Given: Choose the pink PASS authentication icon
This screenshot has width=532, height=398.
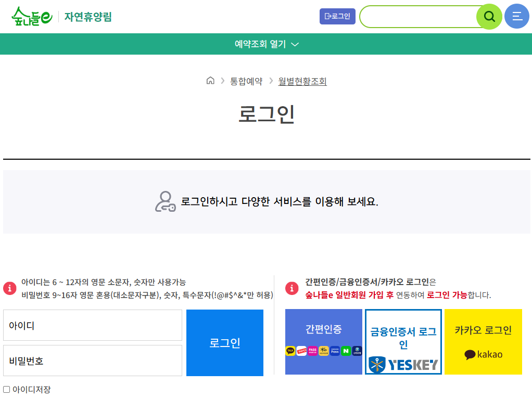Looking at the screenshot, I should (x=313, y=351).
